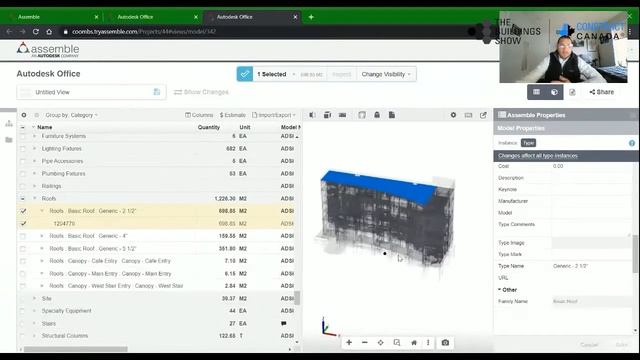Tick the Pipe Accessories checkbox
Screen dimensions: 640x360
[x=23, y=161]
